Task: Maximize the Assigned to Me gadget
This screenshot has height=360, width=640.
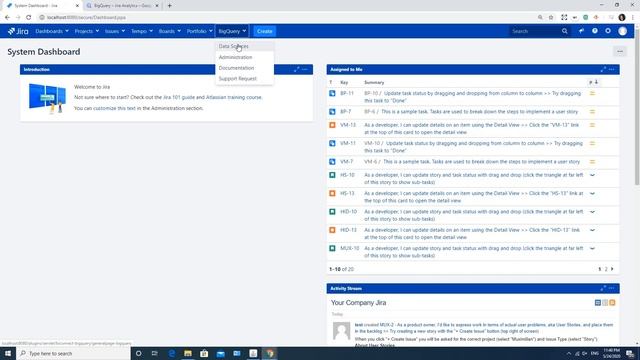Action: click(603, 69)
